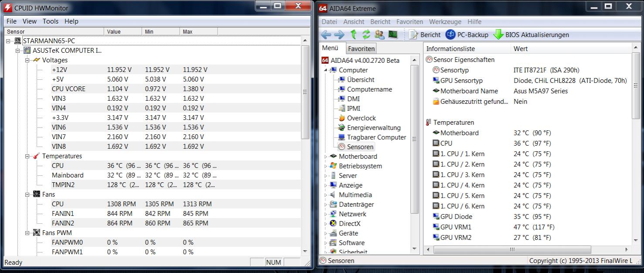The image size is (644, 273).
Task: Click the Value column header
Action: tap(123, 31)
